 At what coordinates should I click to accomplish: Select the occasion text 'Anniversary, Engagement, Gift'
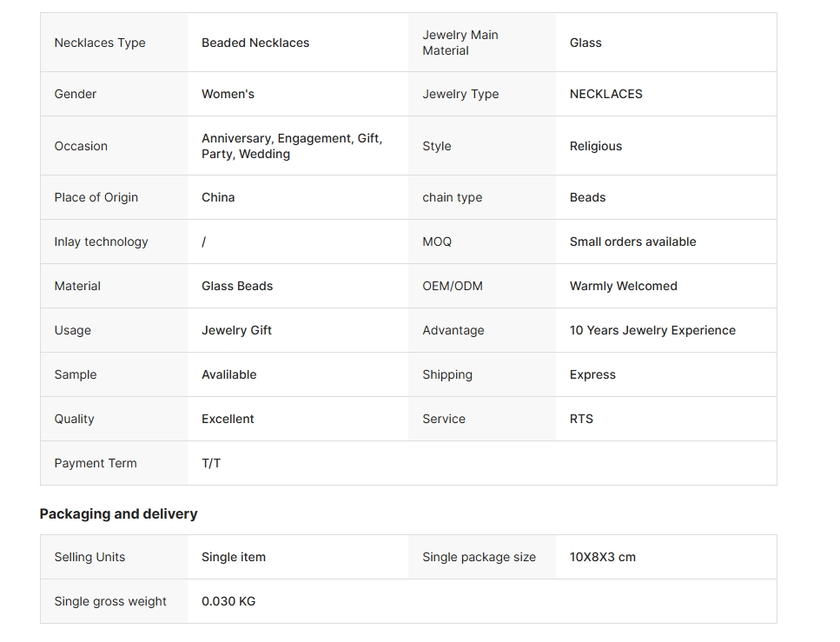point(291,139)
